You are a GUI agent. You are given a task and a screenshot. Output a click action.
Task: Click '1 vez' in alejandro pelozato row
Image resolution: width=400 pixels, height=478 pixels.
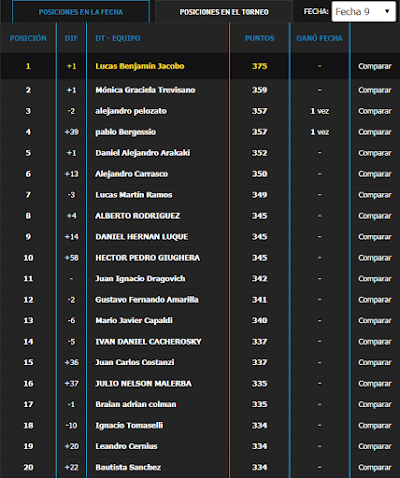[x=320, y=111]
